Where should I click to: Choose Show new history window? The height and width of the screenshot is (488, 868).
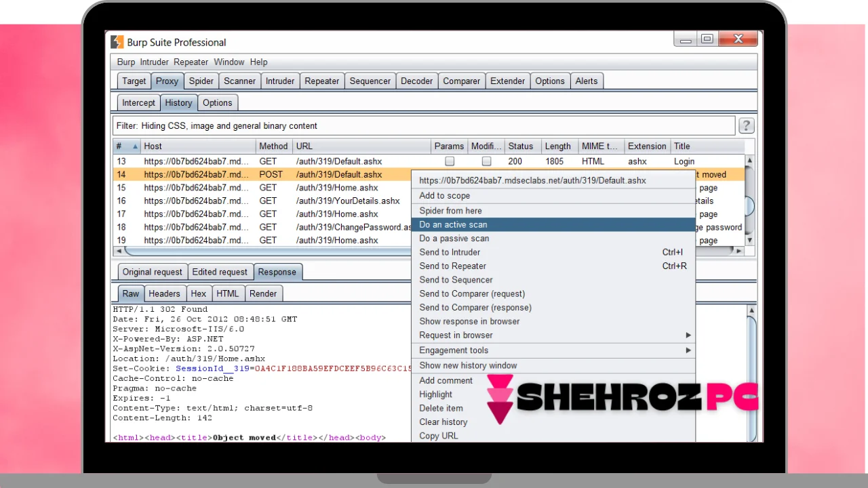coord(553,365)
